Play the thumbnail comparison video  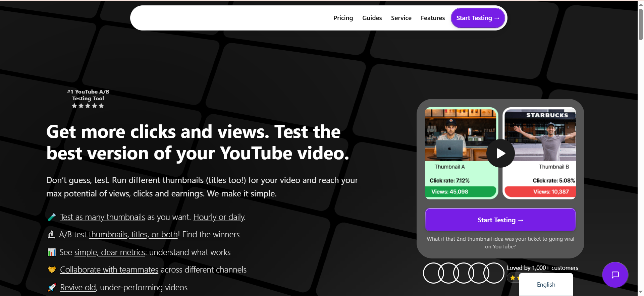pos(500,153)
